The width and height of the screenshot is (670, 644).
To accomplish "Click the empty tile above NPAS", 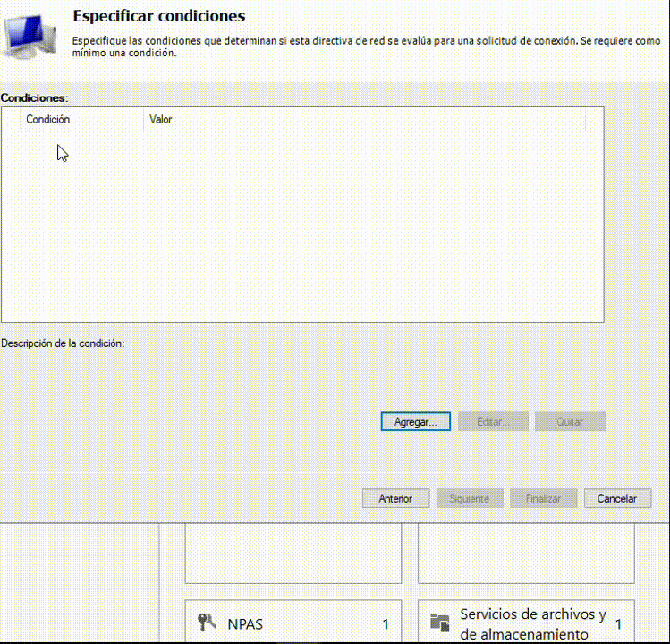I will 293,553.
